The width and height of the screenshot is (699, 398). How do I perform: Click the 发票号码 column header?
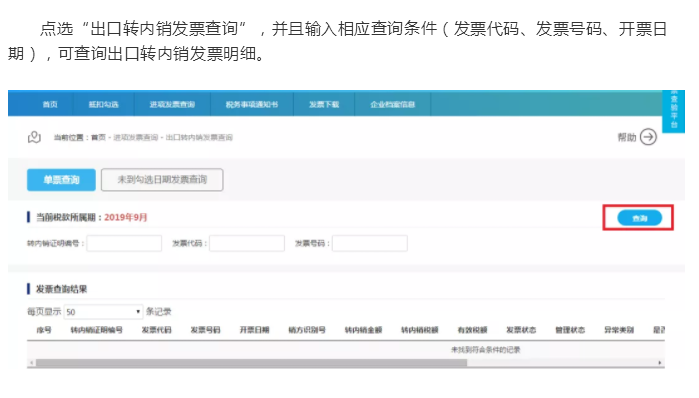pos(206,330)
